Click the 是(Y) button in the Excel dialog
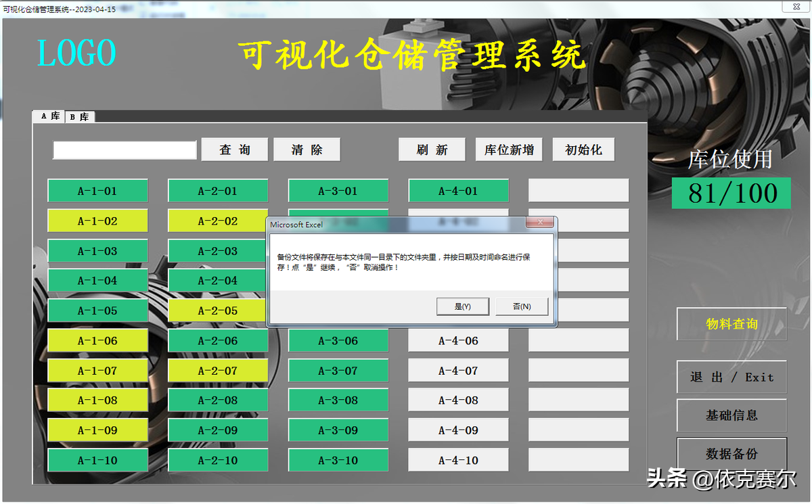The width and height of the screenshot is (812, 504). point(463,306)
